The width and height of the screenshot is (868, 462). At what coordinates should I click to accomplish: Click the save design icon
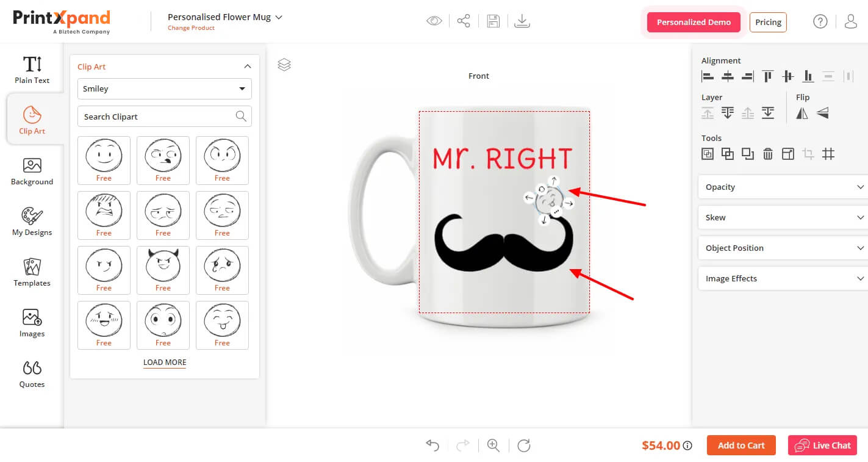pos(493,21)
